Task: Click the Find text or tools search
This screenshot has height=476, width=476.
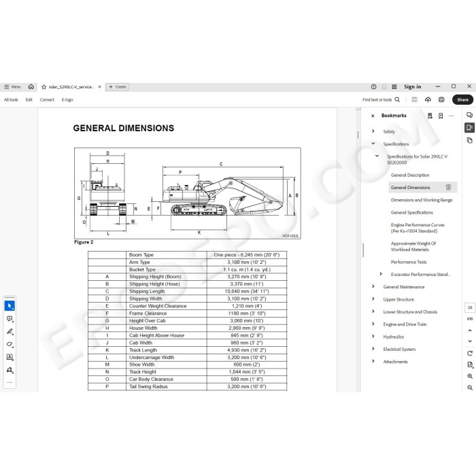Action: pos(381,99)
